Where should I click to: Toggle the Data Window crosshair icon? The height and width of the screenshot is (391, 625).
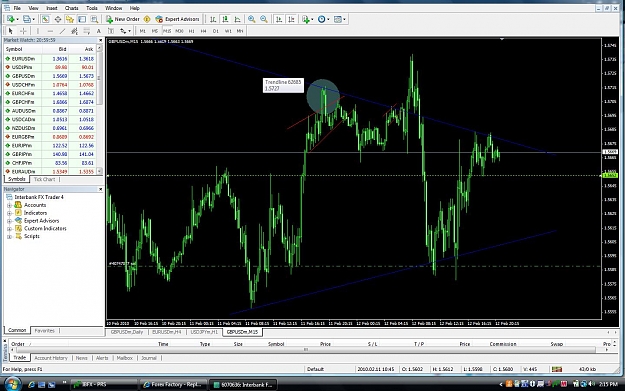click(58, 19)
